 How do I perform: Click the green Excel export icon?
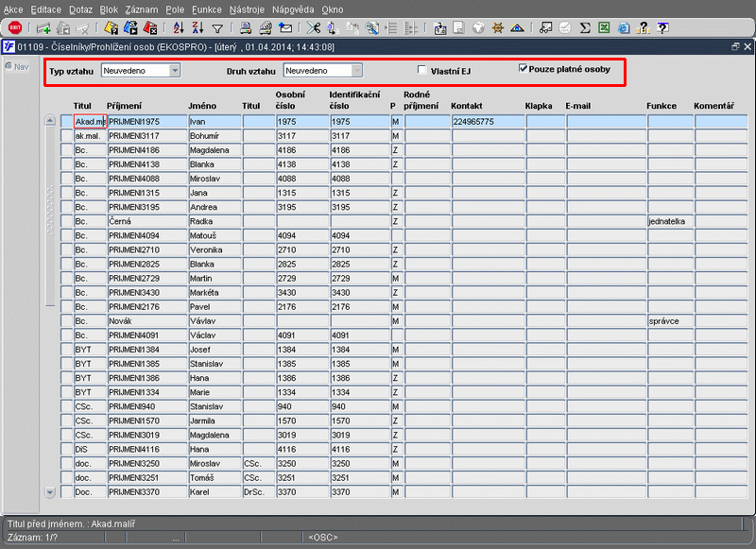pyautogui.click(x=605, y=28)
